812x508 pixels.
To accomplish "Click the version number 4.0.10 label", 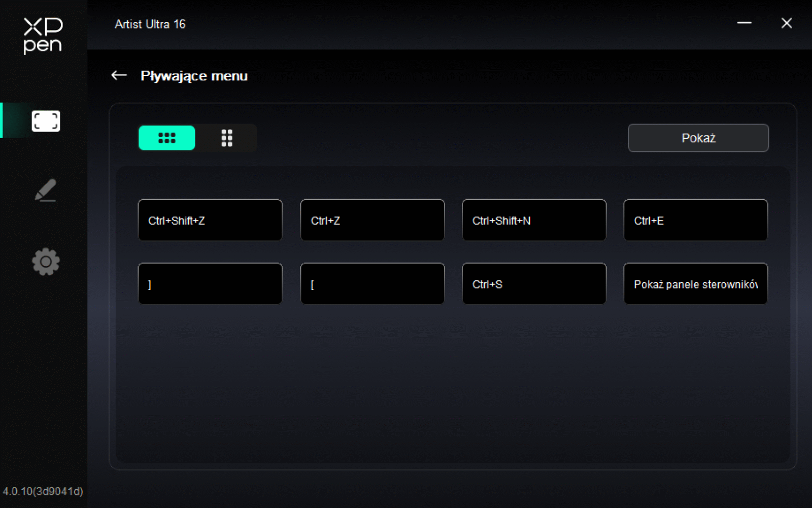I will tap(43, 491).
